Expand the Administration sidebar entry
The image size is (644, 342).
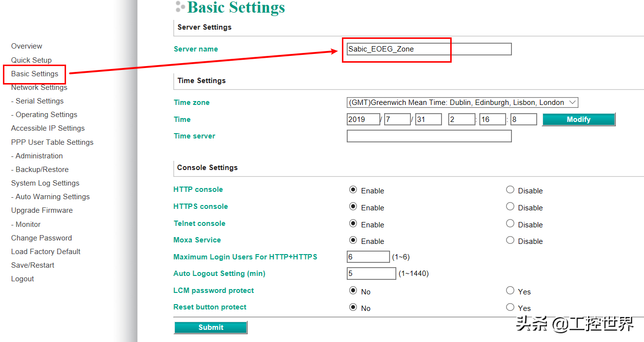(39, 156)
